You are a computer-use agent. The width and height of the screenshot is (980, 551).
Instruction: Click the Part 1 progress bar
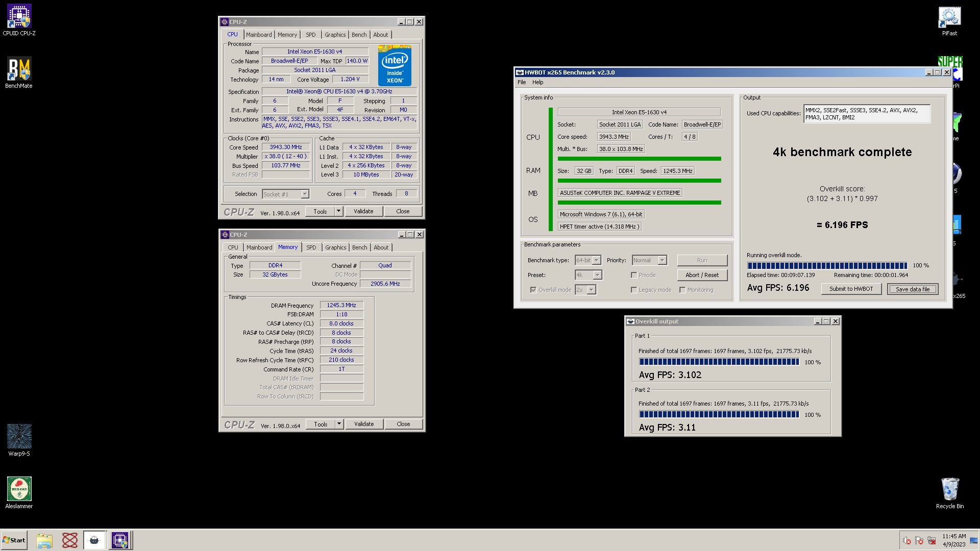(719, 362)
